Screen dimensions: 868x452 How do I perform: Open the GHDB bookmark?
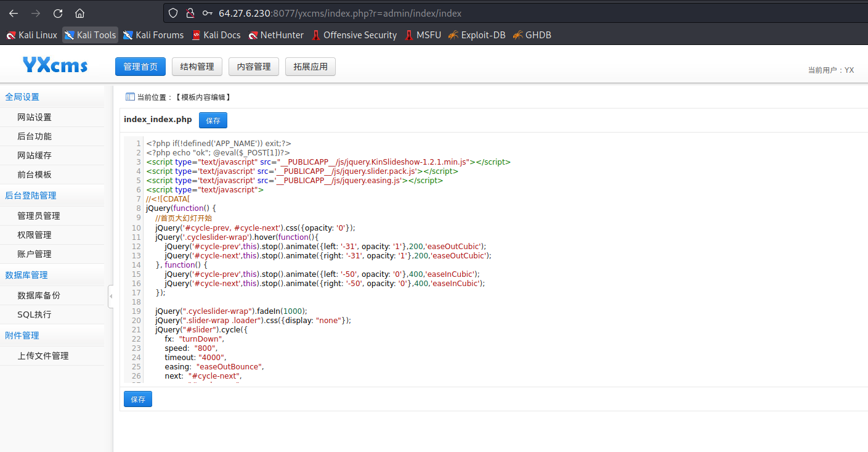[x=532, y=35]
